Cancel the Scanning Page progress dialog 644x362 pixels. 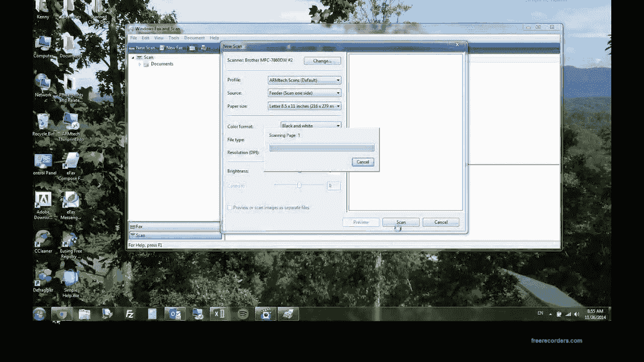pyautogui.click(x=363, y=162)
